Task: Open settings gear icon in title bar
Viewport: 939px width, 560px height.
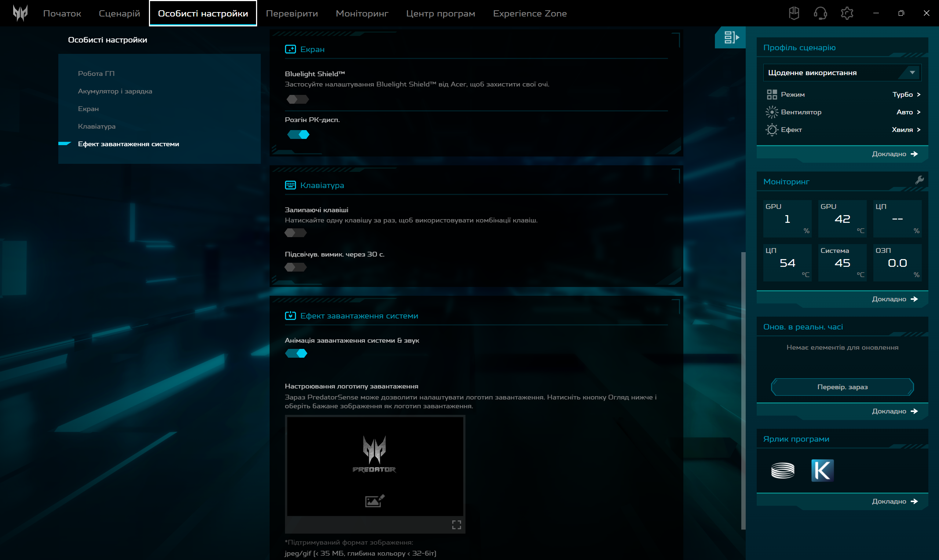Action: click(x=847, y=13)
